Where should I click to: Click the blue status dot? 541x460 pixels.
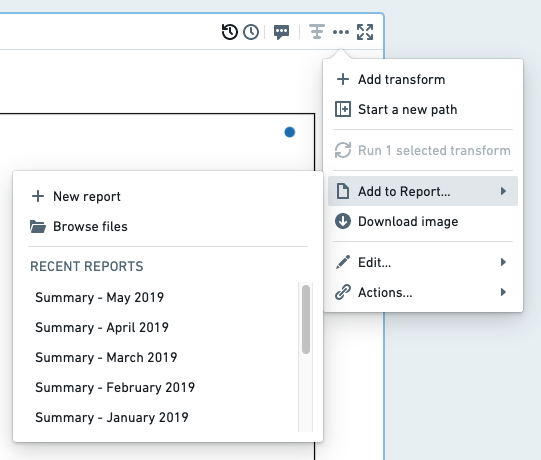(x=290, y=132)
